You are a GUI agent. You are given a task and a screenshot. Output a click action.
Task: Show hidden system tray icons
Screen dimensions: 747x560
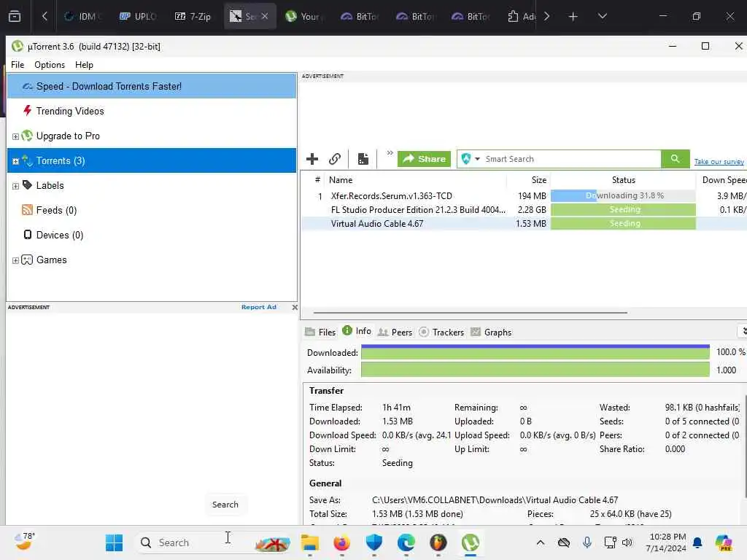click(541, 542)
